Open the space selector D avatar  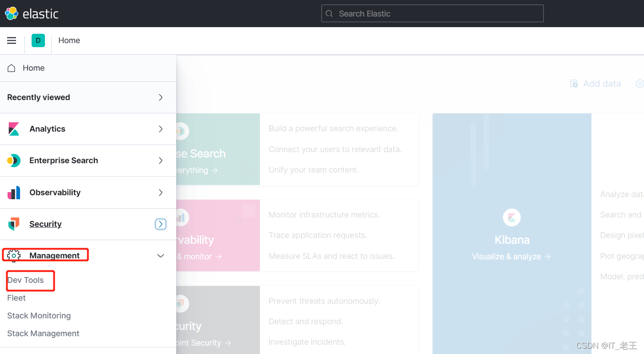pos(38,40)
